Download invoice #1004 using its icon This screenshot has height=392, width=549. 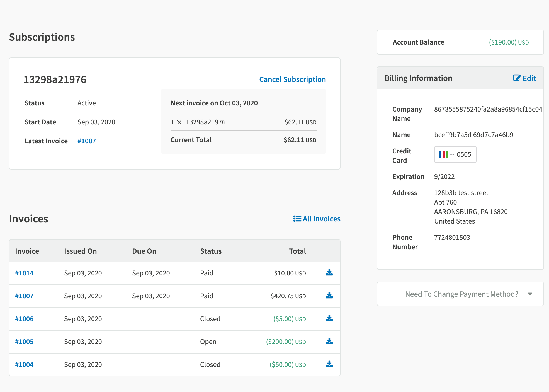point(329,364)
